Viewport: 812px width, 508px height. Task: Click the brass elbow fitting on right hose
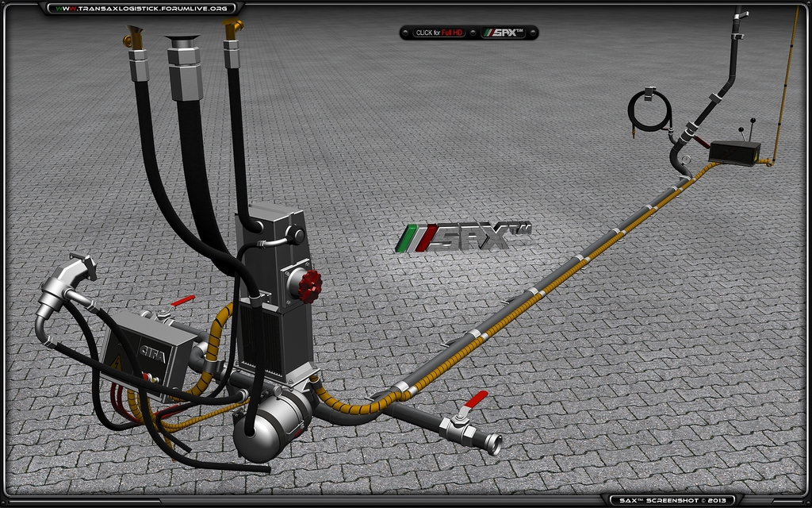(x=232, y=29)
